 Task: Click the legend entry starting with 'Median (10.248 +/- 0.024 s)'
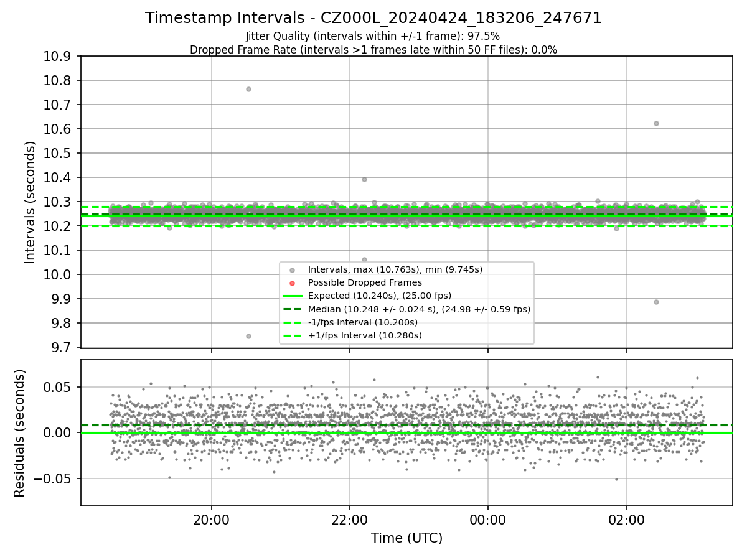pyautogui.click(x=419, y=309)
